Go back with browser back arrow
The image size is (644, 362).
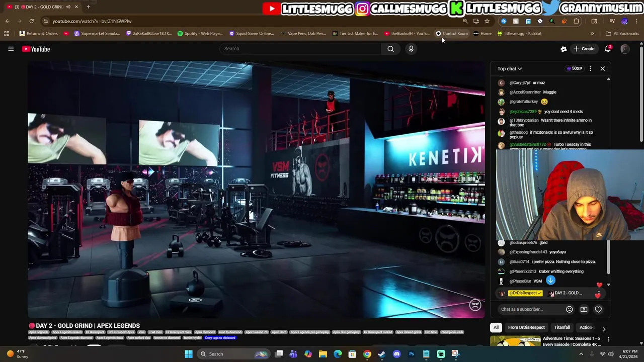coord(7,21)
